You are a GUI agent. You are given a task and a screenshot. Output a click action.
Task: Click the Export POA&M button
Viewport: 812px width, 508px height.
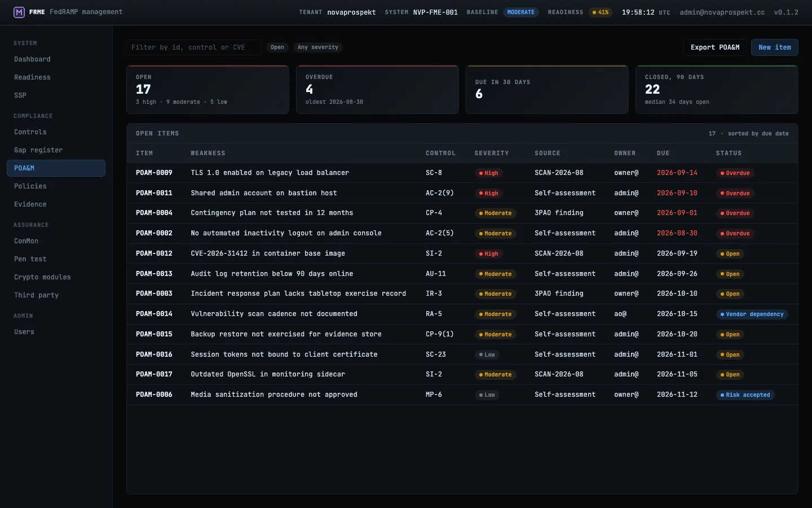click(715, 47)
